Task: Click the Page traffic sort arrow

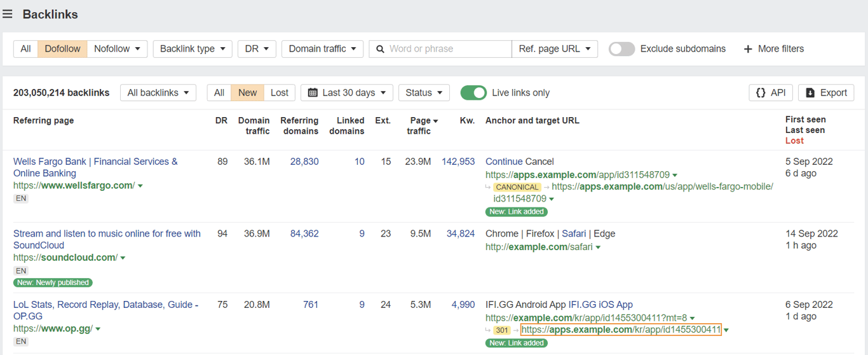Action: [x=435, y=121]
